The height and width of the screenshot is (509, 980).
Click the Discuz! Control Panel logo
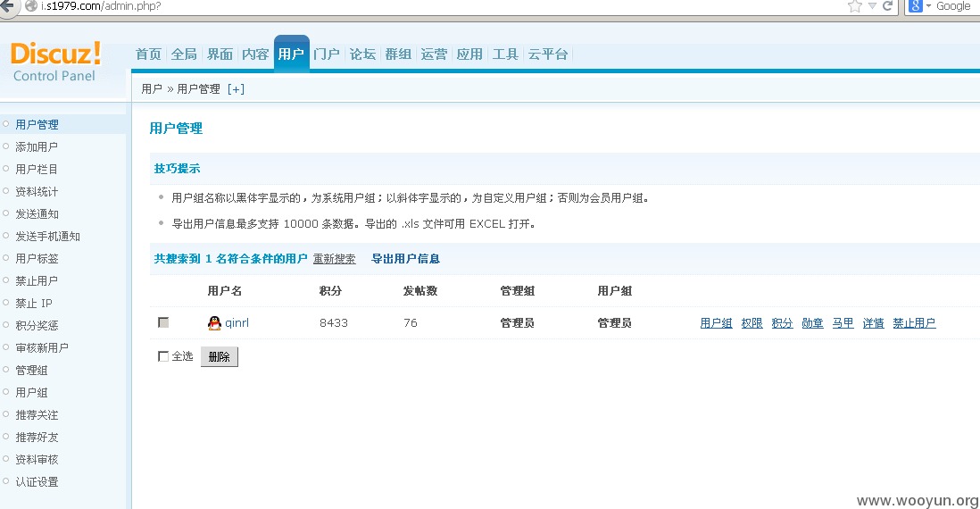coord(55,62)
